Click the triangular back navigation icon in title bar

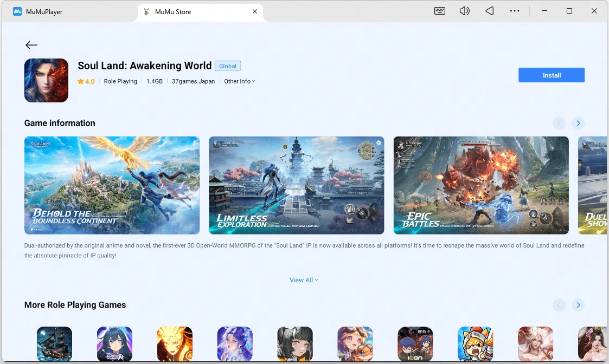(490, 11)
